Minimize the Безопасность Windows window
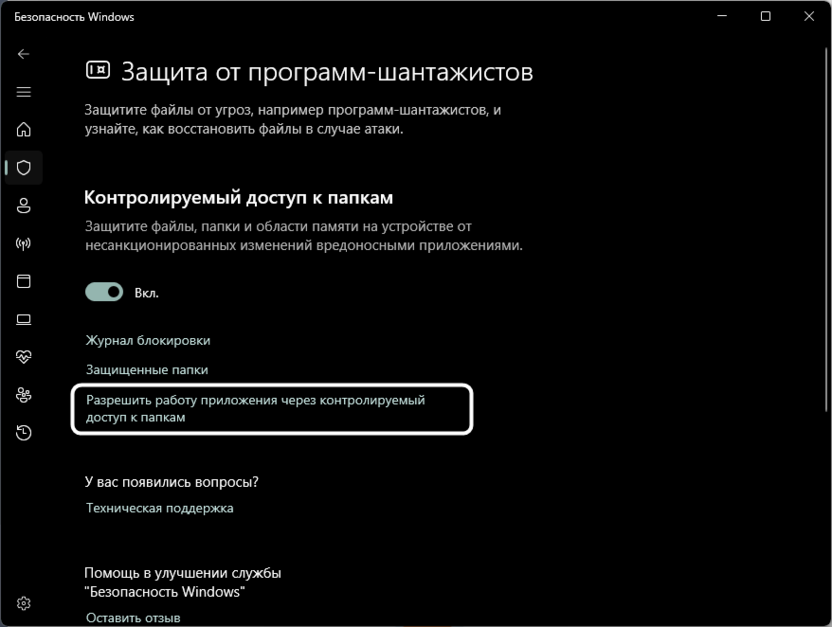Screen dimensions: 832x627 coord(722,16)
